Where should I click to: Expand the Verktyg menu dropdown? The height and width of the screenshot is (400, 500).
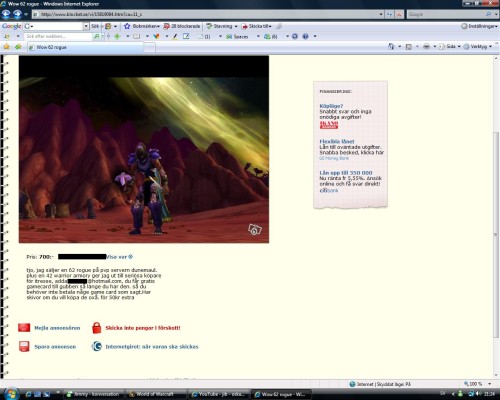pos(490,47)
